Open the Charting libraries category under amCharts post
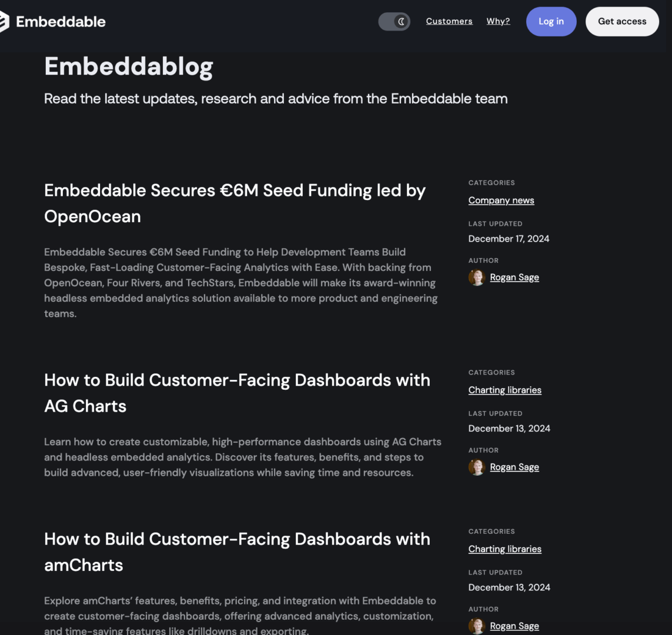Image resolution: width=672 pixels, height=635 pixels. [504, 549]
